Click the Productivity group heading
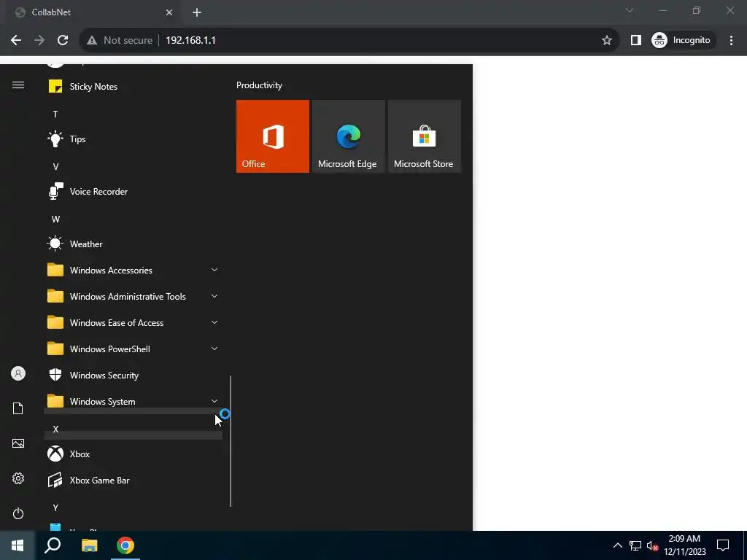 [259, 85]
